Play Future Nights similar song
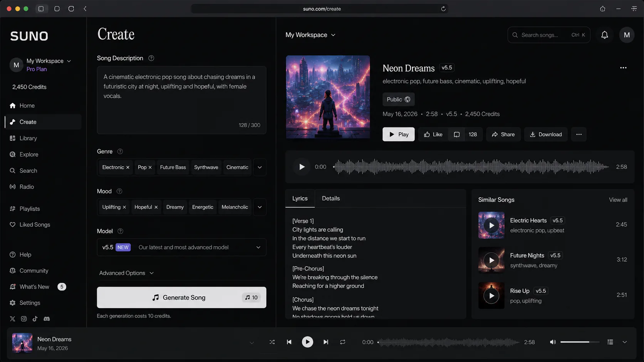 (x=491, y=260)
